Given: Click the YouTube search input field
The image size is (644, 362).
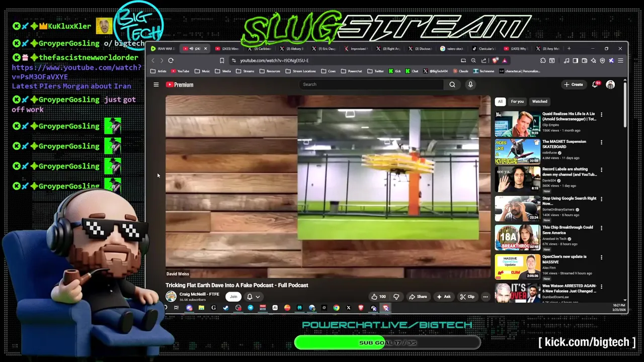Looking at the screenshot, I should (372, 84).
